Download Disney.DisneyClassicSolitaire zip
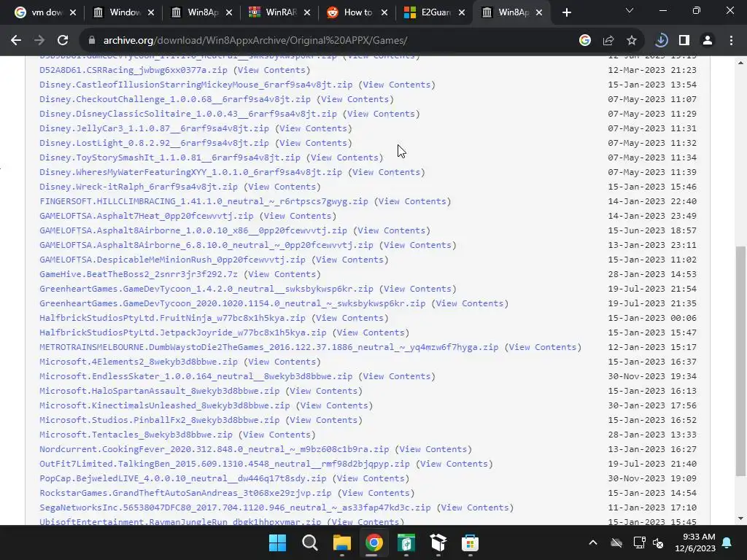The width and height of the screenshot is (747, 560). click(x=188, y=114)
